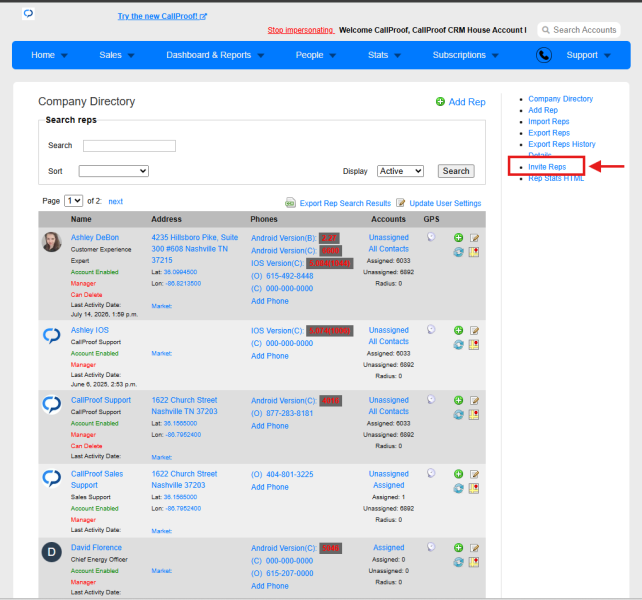Click the Search button
642x600 pixels.
pyautogui.click(x=456, y=171)
